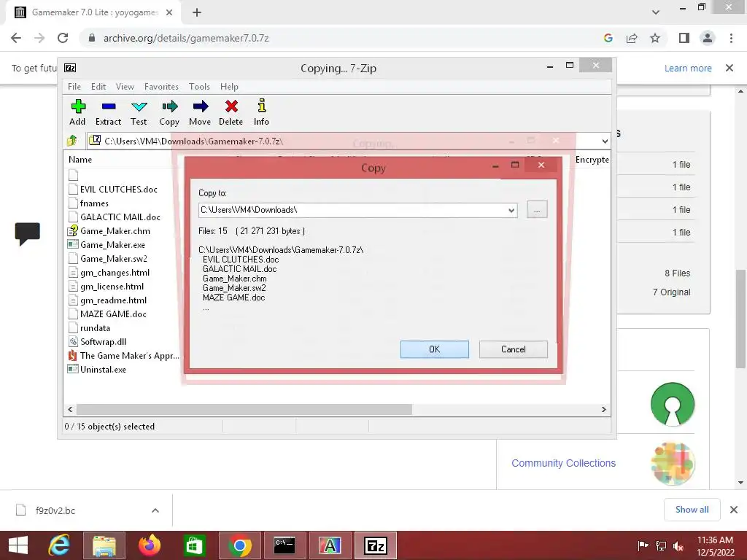Expand the Copy to path dropdown
The height and width of the screenshot is (560, 747).
[511, 210]
